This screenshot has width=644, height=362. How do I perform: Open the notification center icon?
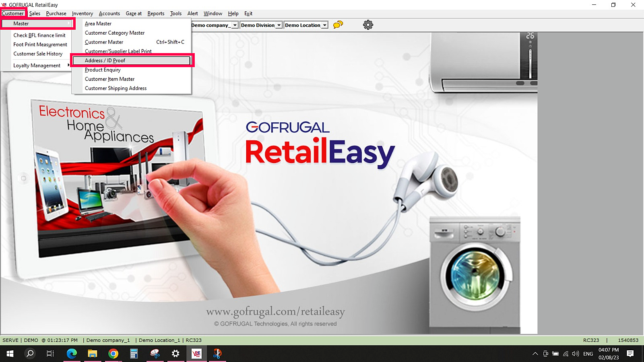(x=630, y=354)
